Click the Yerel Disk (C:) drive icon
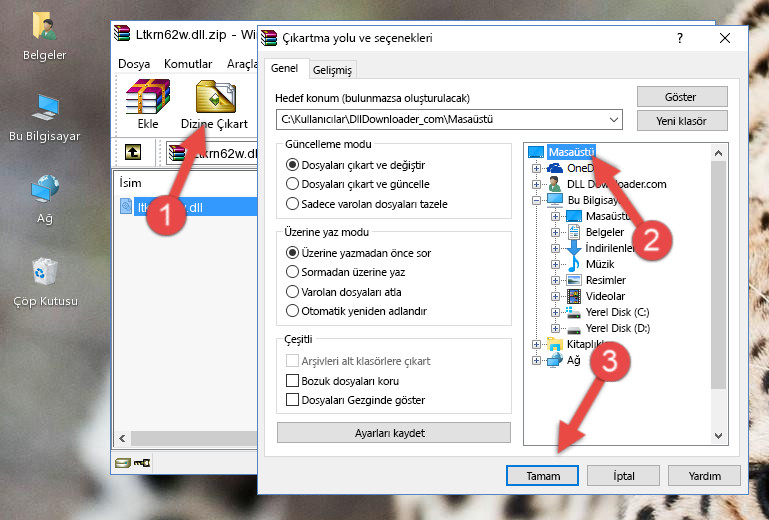 pos(573,312)
